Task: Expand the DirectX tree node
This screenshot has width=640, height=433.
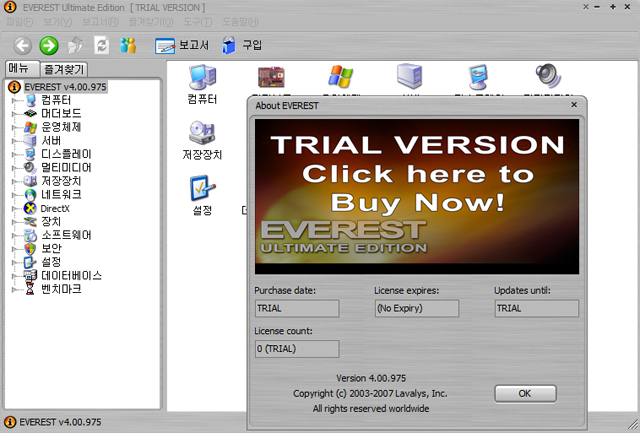Action: click(15, 209)
